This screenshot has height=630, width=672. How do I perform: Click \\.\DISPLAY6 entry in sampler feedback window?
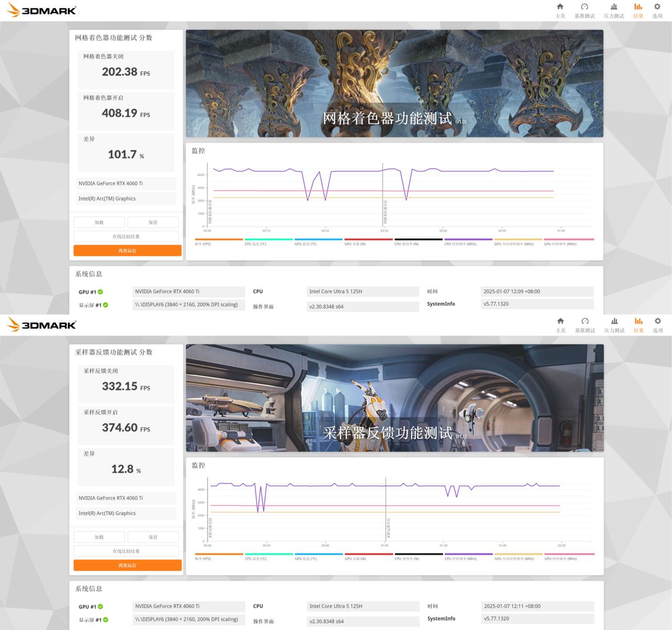(188, 619)
